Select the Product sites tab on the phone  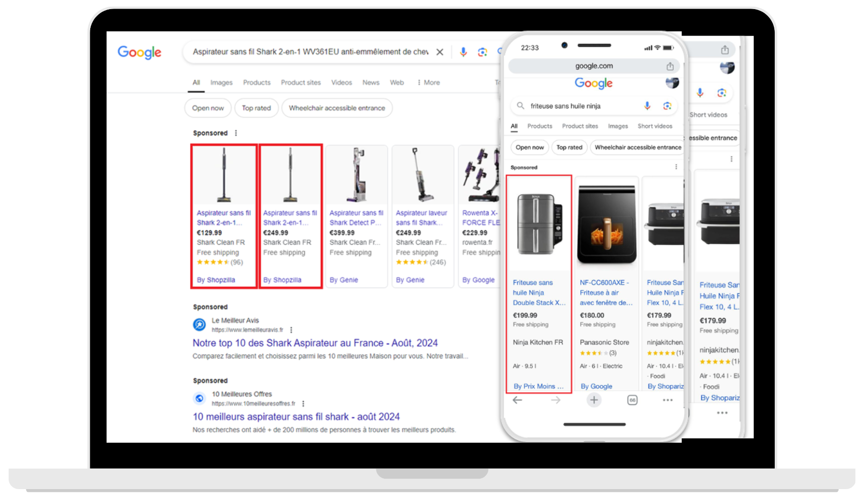tap(580, 126)
